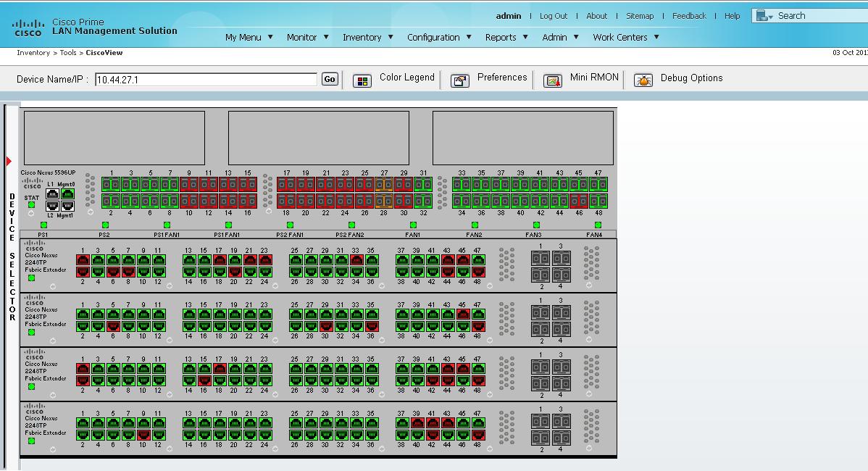
Task: Click the PS2 power supply LED
Action: coord(105,225)
